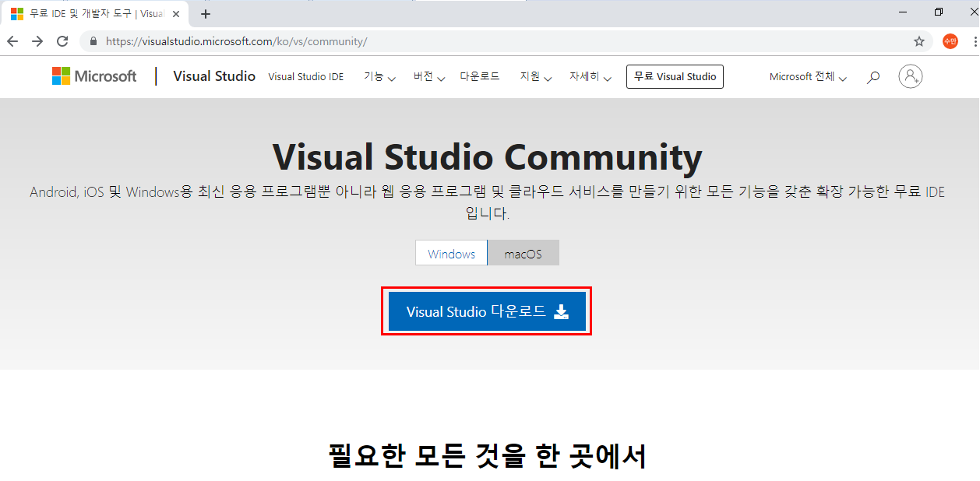Minimize the browser window
Viewport: 980px width, 481px height.
pos(904,12)
